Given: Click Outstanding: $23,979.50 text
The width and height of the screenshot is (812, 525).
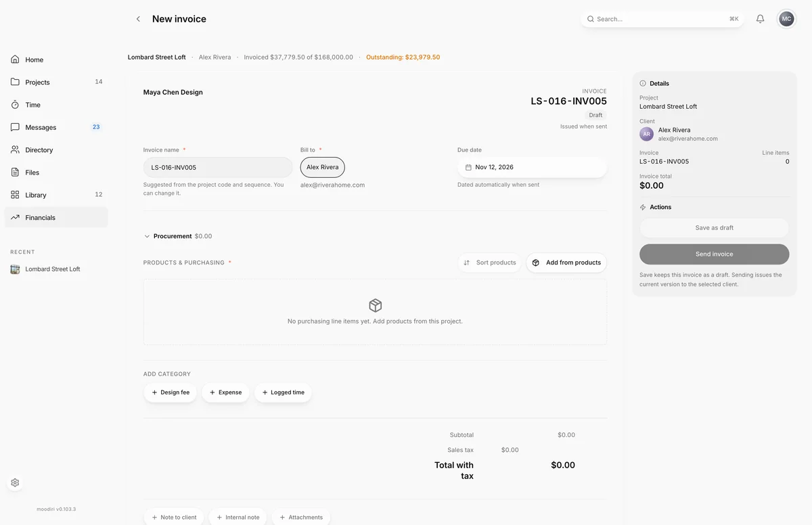Looking at the screenshot, I should [403, 58].
